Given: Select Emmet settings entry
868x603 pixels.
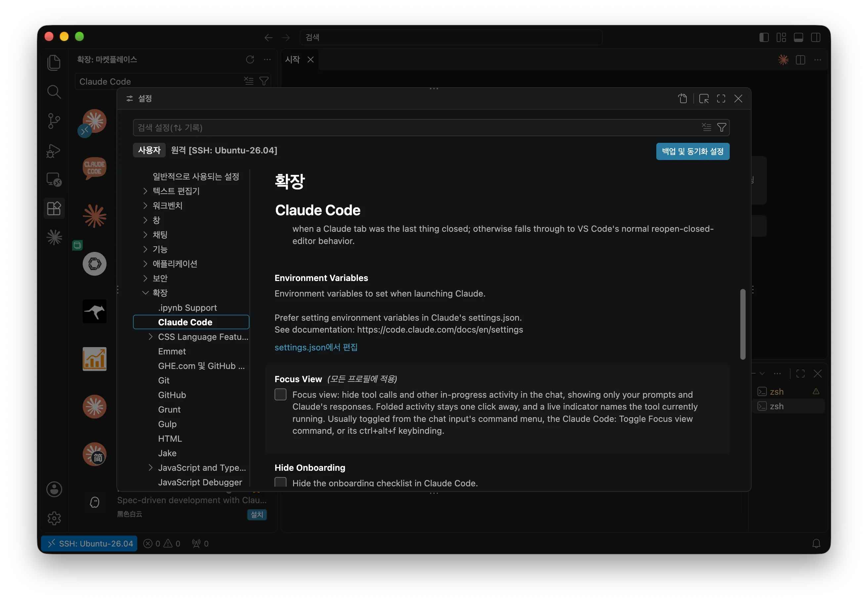Looking at the screenshot, I should 172,351.
